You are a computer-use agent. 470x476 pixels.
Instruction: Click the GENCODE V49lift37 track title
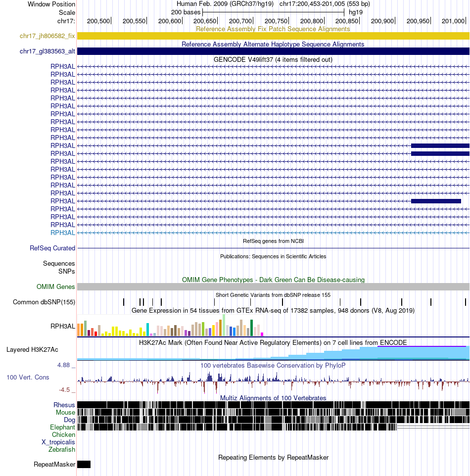(273, 59)
